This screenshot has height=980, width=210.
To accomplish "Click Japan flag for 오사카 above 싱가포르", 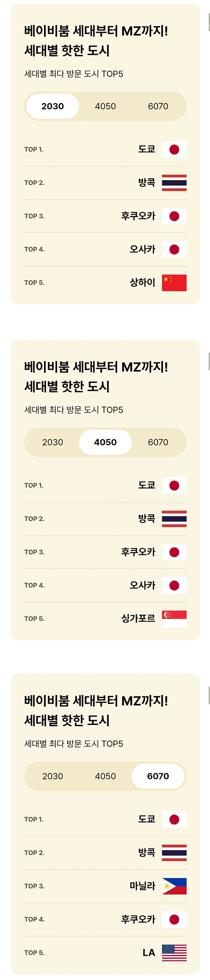I will pyautogui.click(x=174, y=586).
